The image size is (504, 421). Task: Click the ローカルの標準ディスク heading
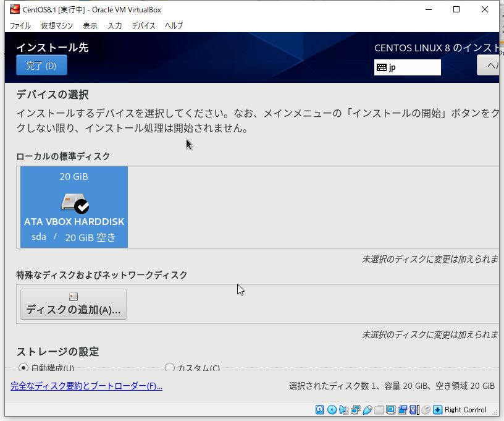[x=63, y=156]
